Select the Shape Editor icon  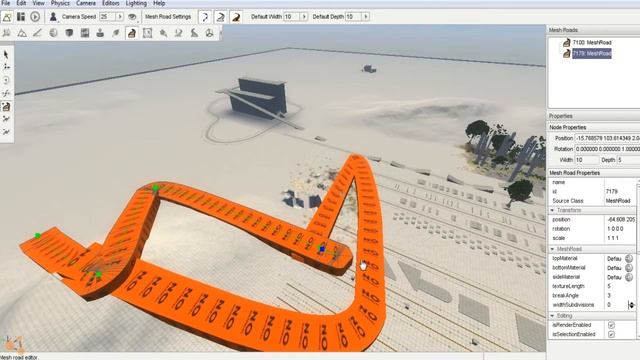(209, 33)
